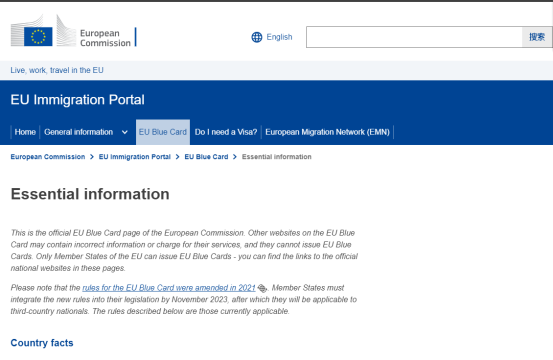The image size is (553, 360).
Task: Click the Country facts heading
Action: tap(42, 343)
